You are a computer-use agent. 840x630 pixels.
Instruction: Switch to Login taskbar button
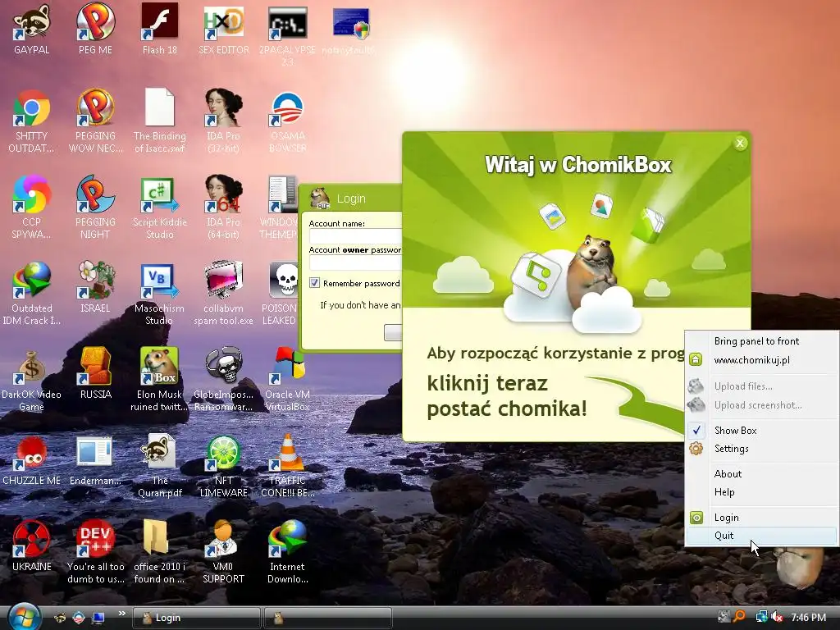tap(196, 618)
